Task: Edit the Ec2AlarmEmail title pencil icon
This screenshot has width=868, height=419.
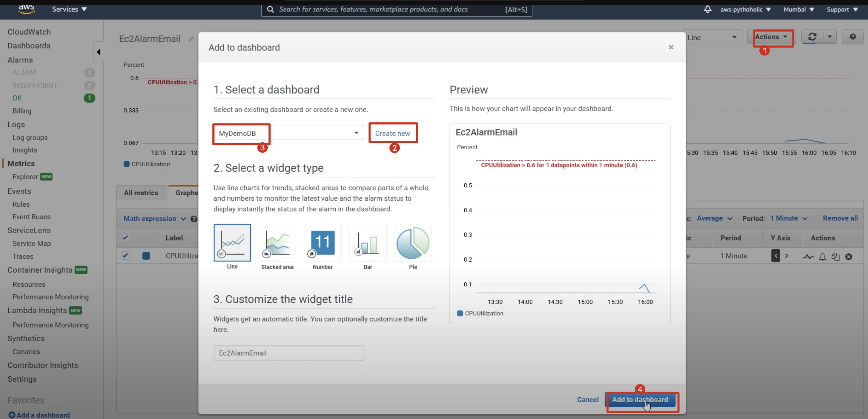Action: pyautogui.click(x=191, y=39)
